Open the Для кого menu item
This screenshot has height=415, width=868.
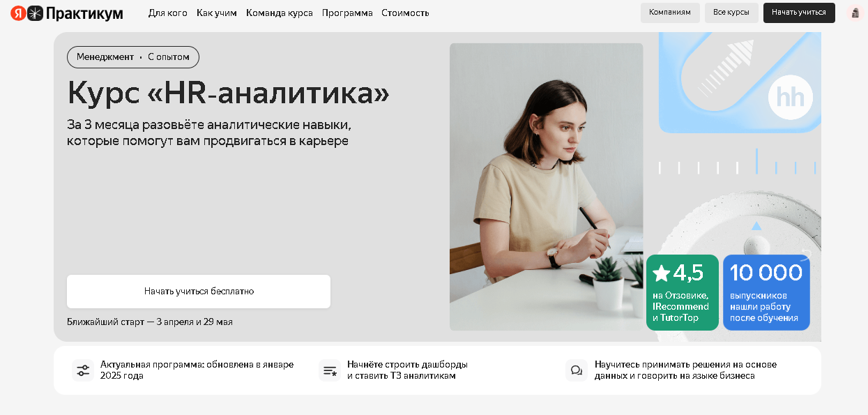click(x=168, y=13)
